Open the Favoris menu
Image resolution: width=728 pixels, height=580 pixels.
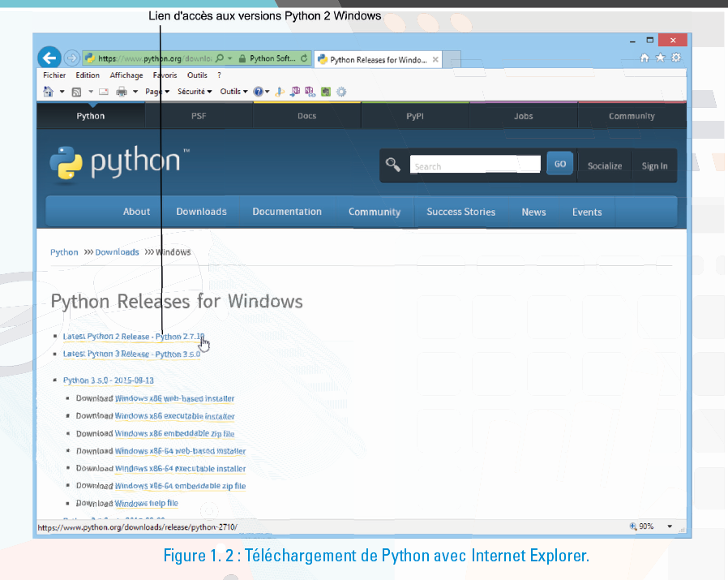165,75
